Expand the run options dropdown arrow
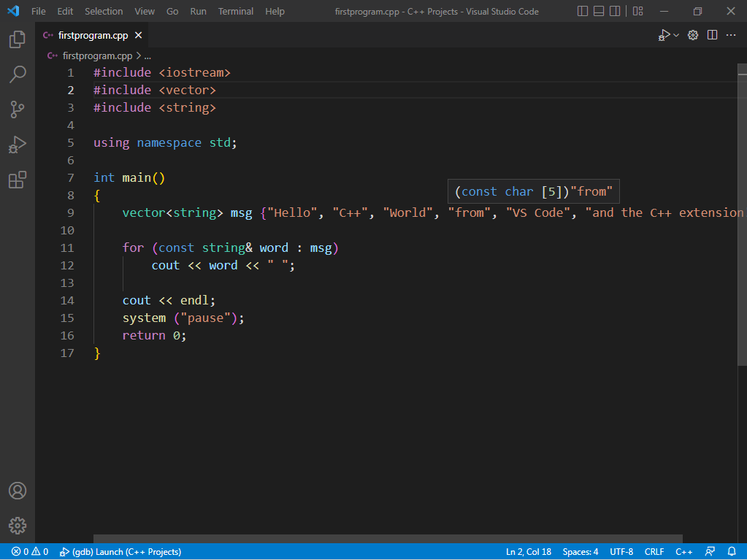 click(676, 35)
